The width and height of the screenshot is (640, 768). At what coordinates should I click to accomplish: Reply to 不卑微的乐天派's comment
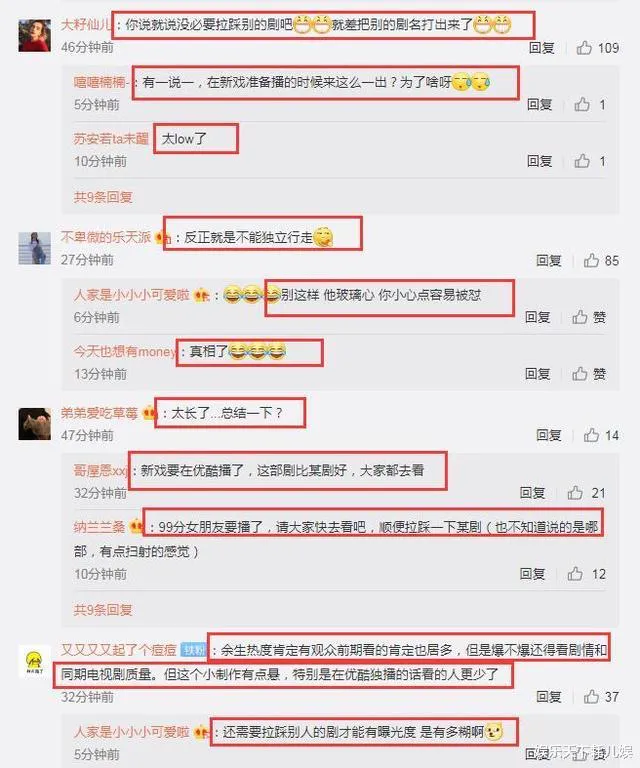pos(548,260)
